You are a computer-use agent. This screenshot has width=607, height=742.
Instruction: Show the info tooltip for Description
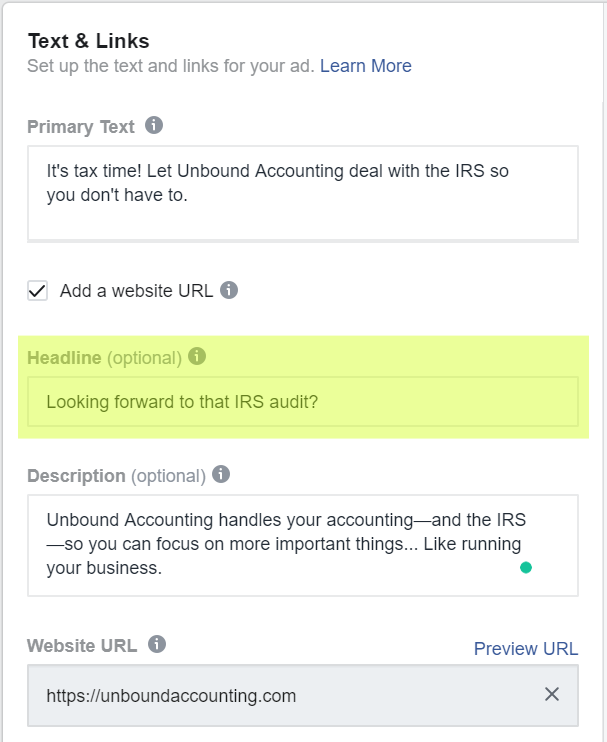[x=221, y=474]
